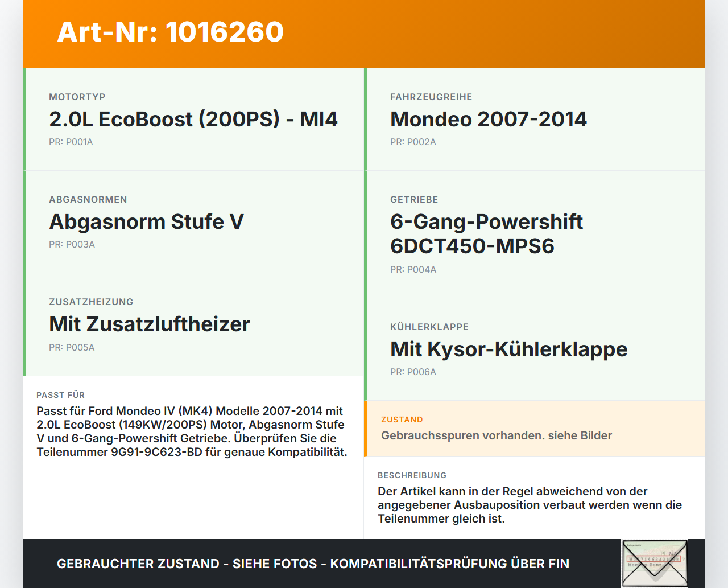Click the ZUSATZHEIZUNG label
728x588 pixels.
[x=91, y=302]
